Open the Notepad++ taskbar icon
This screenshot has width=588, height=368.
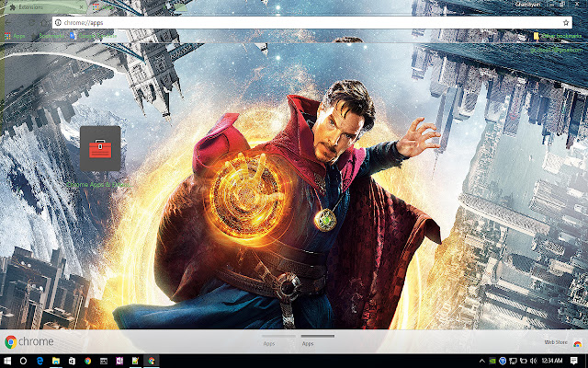[x=135, y=361]
